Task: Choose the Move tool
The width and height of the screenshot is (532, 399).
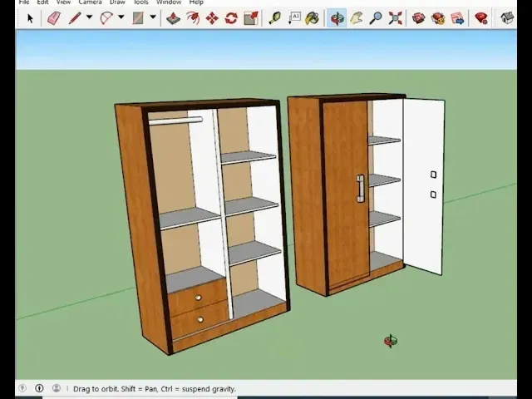Action: click(x=212, y=17)
